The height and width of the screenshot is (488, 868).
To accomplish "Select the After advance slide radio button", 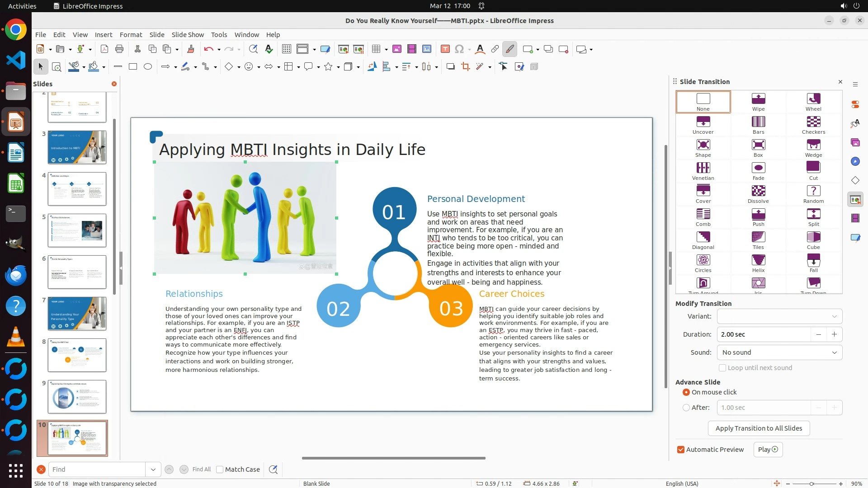I will [686, 408].
